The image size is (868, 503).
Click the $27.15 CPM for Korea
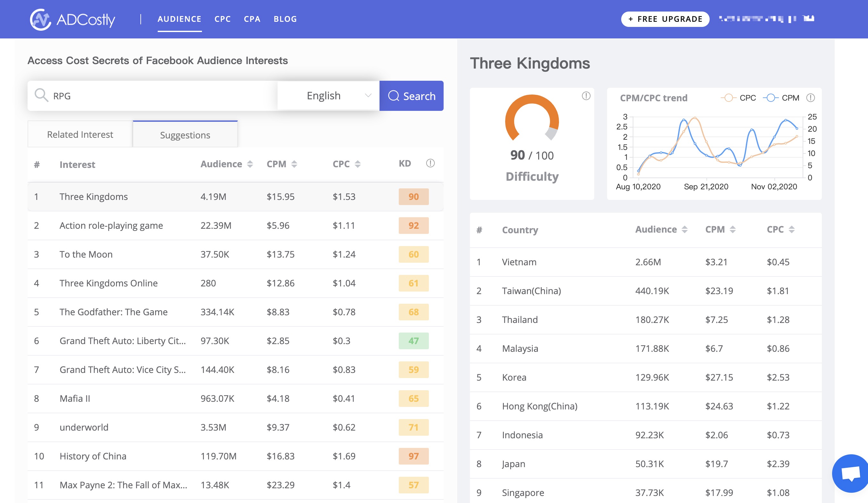click(x=719, y=377)
